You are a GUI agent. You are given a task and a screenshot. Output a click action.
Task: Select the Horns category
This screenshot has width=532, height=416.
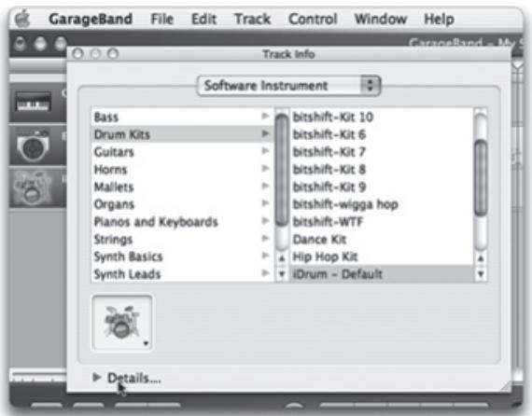click(x=182, y=169)
